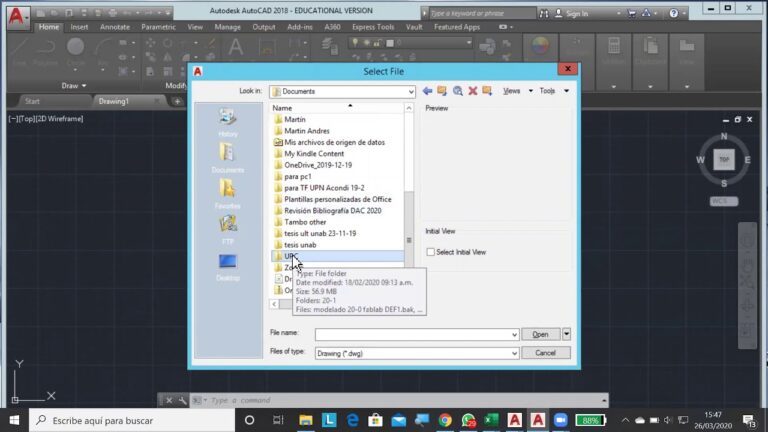Screen dimensions: 768x432
Task: Click the help question mark icon
Action: point(673,13)
